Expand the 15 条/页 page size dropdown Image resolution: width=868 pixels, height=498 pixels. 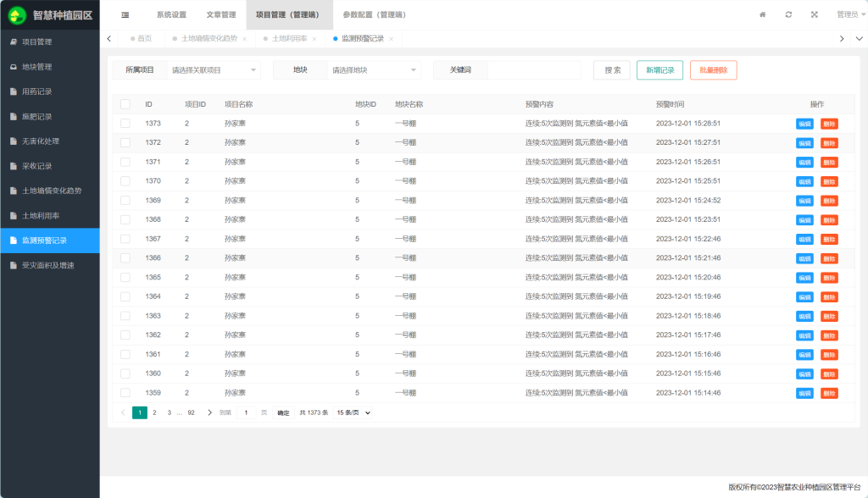point(353,412)
